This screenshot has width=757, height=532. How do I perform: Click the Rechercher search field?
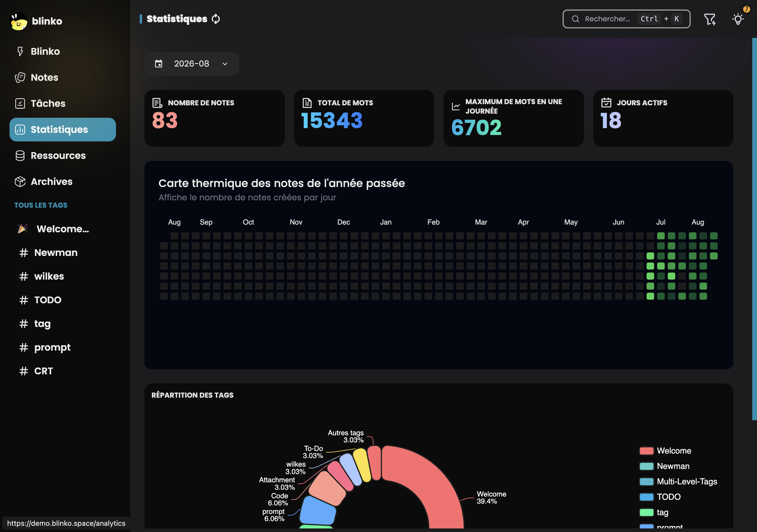coord(626,19)
